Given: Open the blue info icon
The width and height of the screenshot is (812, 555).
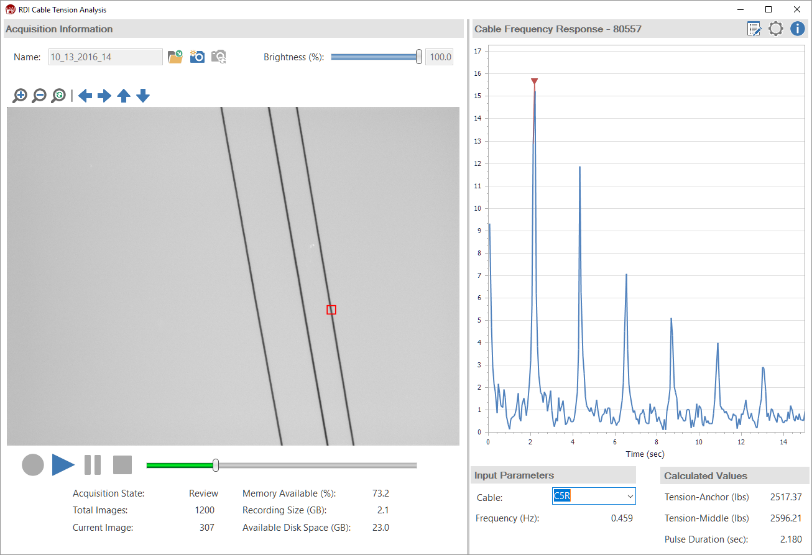Looking at the screenshot, I should tap(798, 28).
